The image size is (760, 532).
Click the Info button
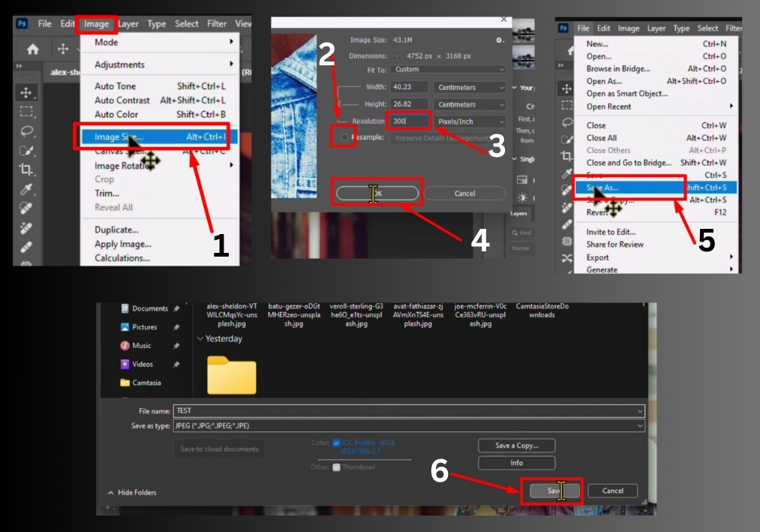click(x=517, y=463)
